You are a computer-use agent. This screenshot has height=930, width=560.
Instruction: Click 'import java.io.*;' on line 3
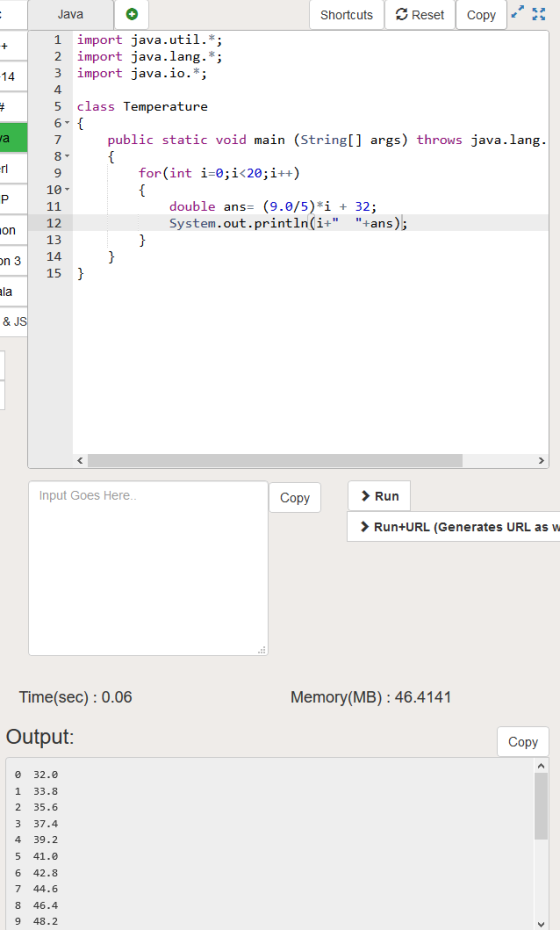click(142, 73)
